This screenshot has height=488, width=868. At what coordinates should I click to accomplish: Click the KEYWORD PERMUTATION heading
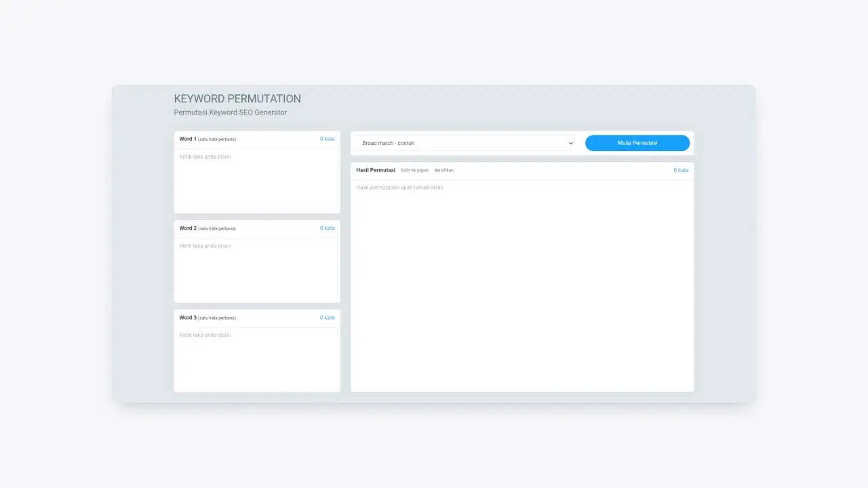[237, 99]
